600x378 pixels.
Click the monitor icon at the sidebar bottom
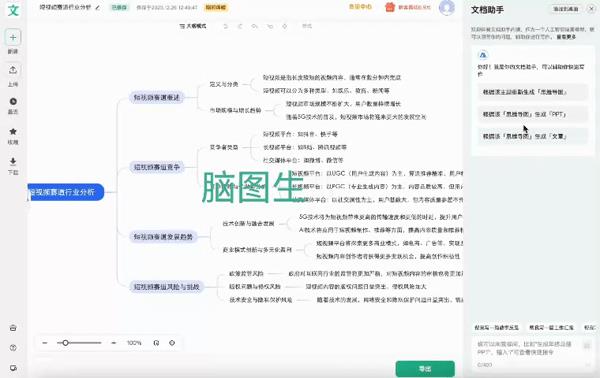[13, 368]
